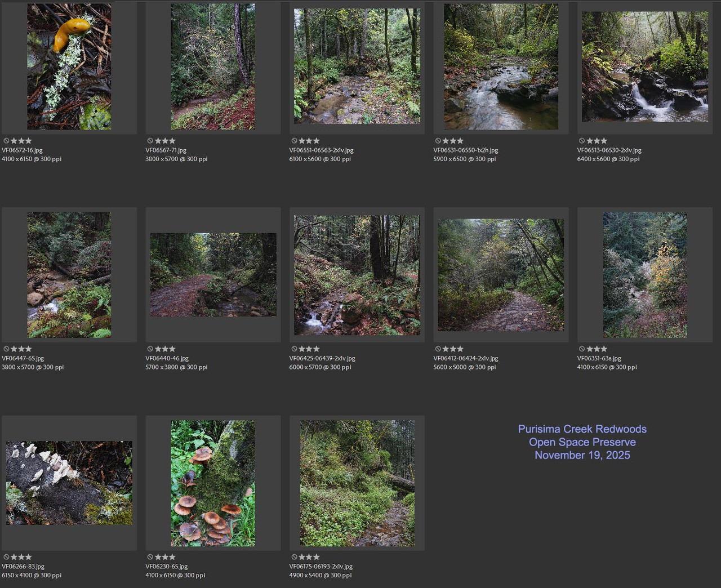Screen dimensions: 721x588
Task: Select the VF06175-06193-2xlv.jpg overgrown trail thumbnail
Action: 357,483
